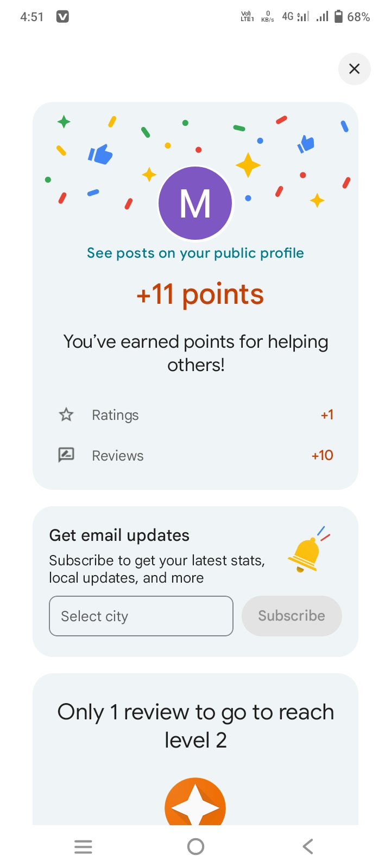
Task: Tap the orange Local Guide level badge
Action: 195,804
